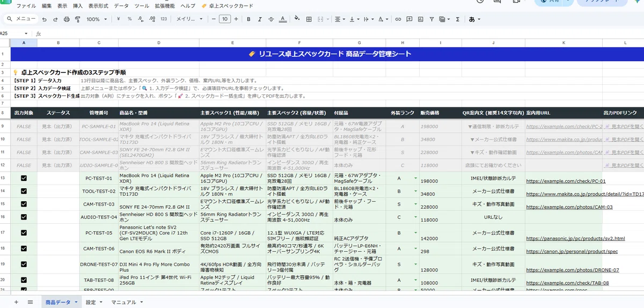The image size is (644, 308).
Task: Toggle the checkbox for DRONE-TEST-07 row
Action: point(24,265)
